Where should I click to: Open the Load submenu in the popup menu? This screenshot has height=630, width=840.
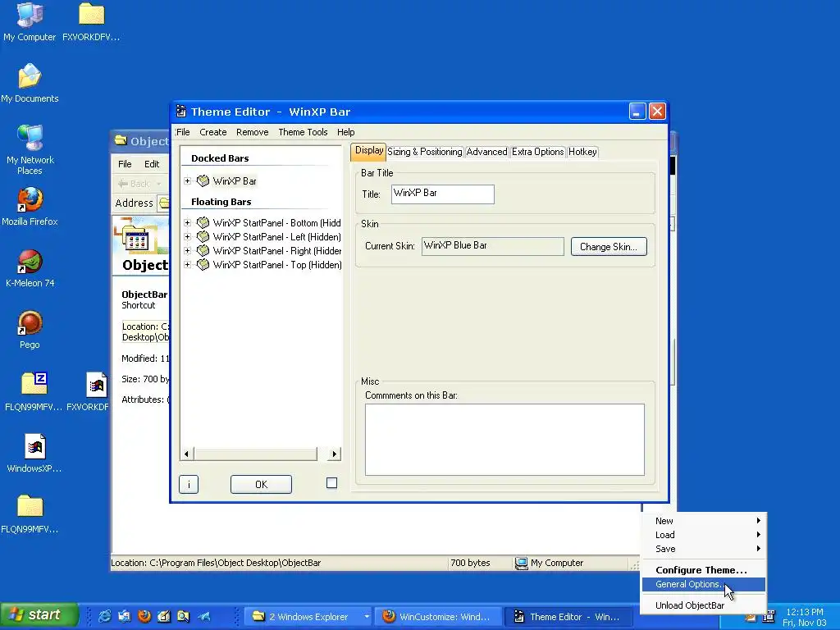click(x=704, y=535)
